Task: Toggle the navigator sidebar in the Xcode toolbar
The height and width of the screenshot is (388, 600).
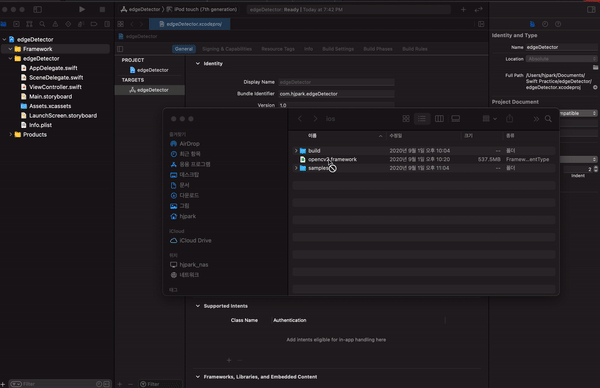Action: pyautogui.click(x=38, y=9)
